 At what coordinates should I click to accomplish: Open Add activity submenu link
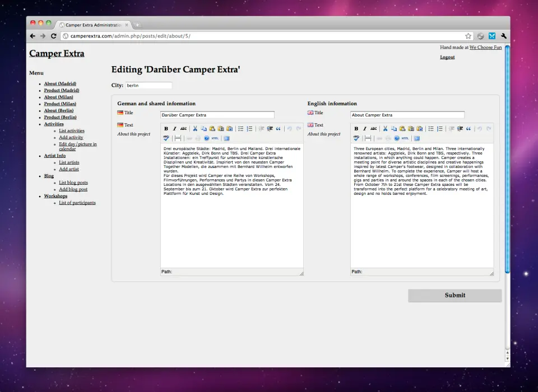point(71,137)
